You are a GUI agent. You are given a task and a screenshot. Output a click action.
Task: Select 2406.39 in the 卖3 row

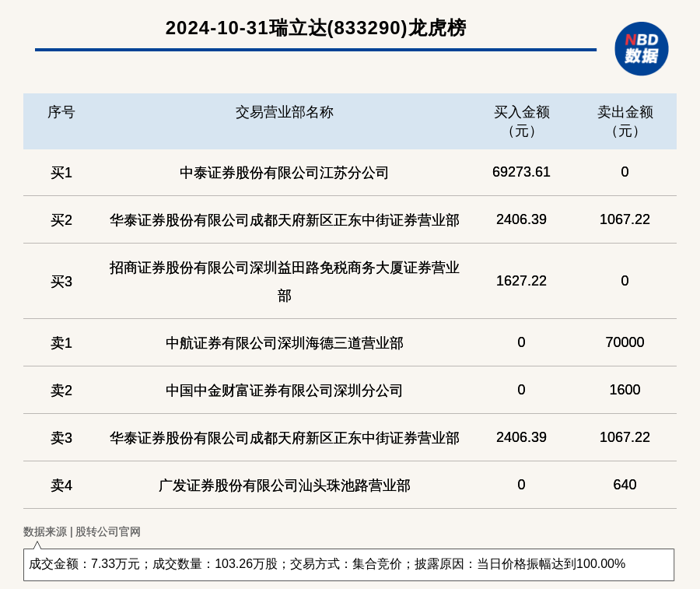point(521,437)
